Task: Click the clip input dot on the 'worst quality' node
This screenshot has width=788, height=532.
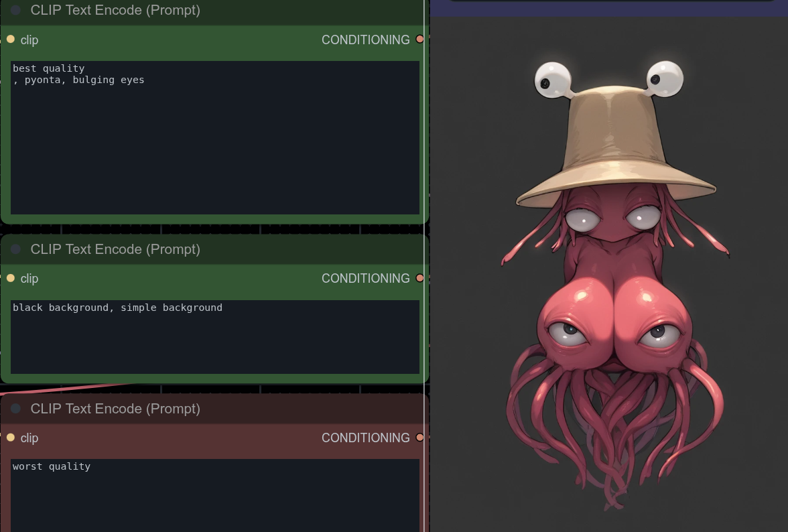Action: (11, 438)
